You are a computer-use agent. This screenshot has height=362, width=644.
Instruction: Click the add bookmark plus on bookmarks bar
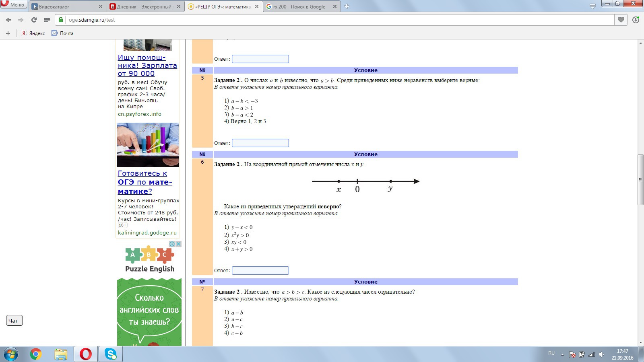click(8, 33)
